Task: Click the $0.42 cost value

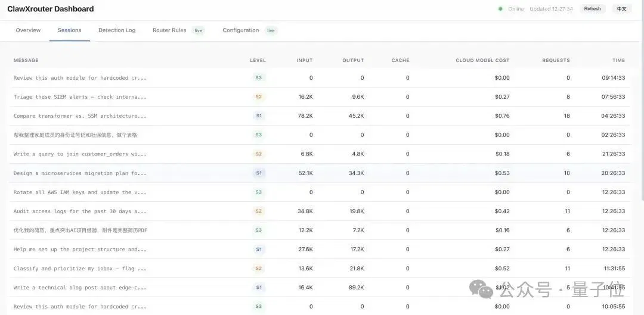Action: (502, 211)
